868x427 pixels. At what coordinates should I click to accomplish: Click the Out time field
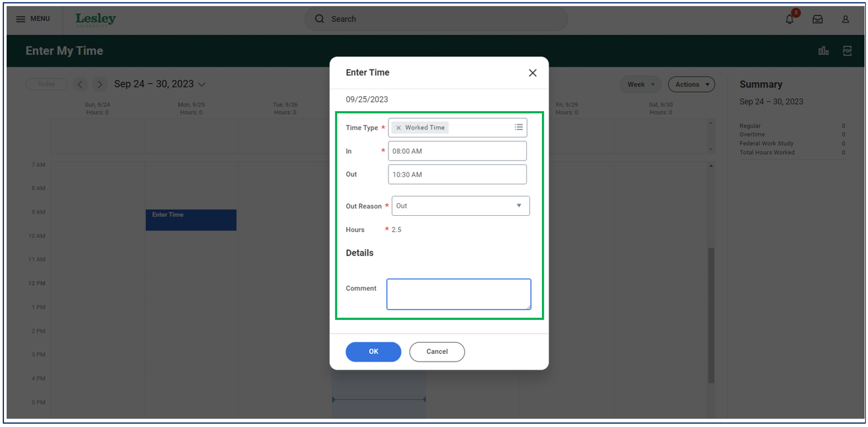[x=457, y=174]
